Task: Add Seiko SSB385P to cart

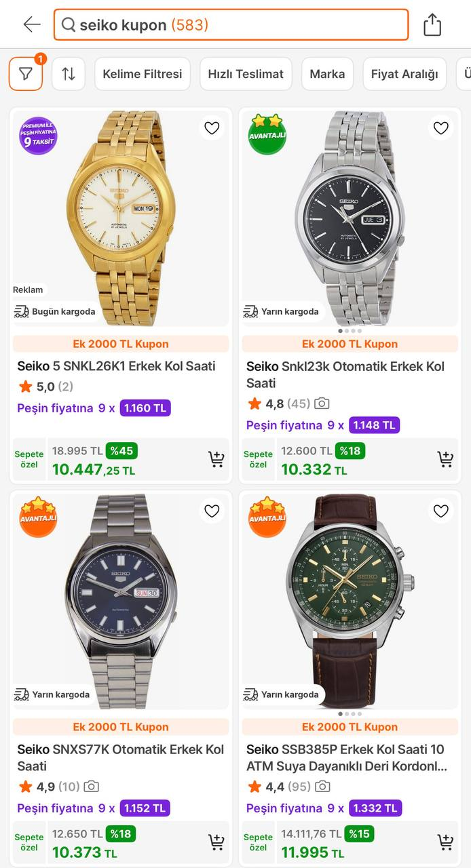Action: click(x=445, y=843)
